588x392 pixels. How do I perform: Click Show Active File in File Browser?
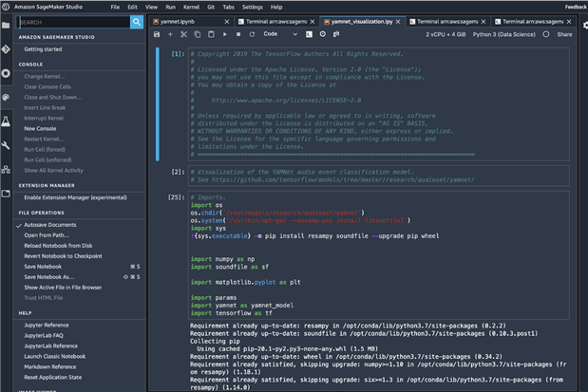coord(63,288)
